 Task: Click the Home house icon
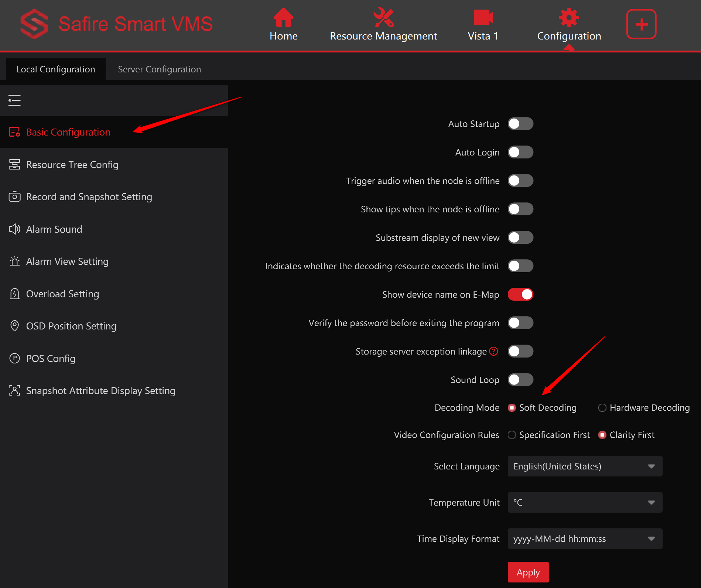(283, 18)
